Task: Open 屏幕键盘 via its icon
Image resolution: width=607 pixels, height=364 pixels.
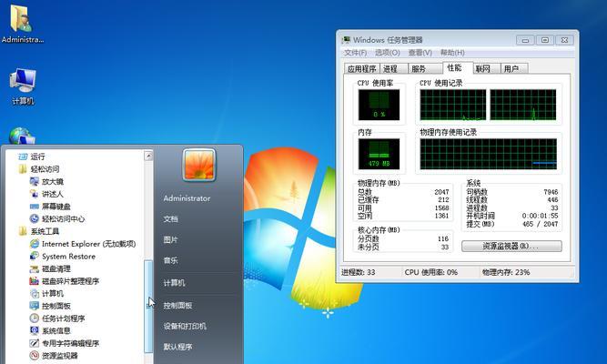Action: pyautogui.click(x=35, y=207)
